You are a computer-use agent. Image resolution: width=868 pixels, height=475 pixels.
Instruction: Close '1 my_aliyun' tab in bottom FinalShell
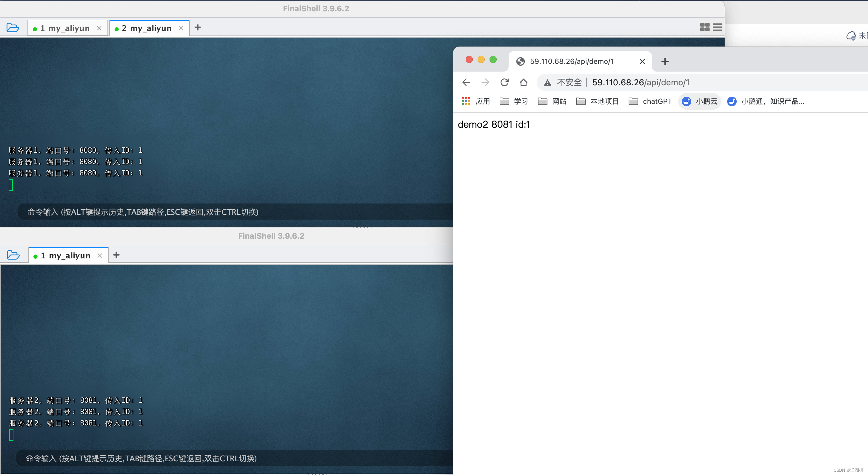[100, 256]
